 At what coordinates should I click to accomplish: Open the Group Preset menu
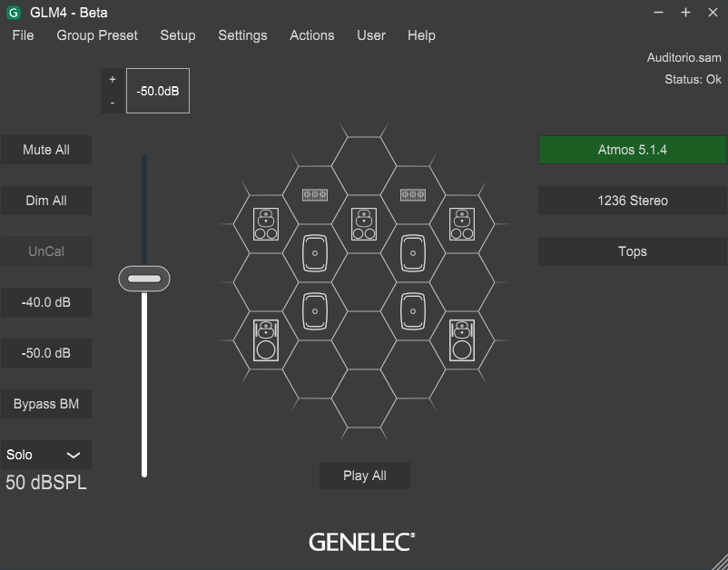pos(96,35)
